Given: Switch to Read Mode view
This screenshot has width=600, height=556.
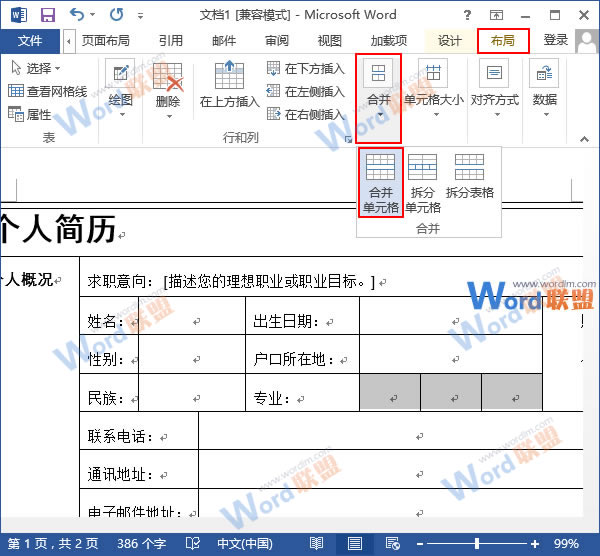Looking at the screenshot, I should [x=316, y=544].
